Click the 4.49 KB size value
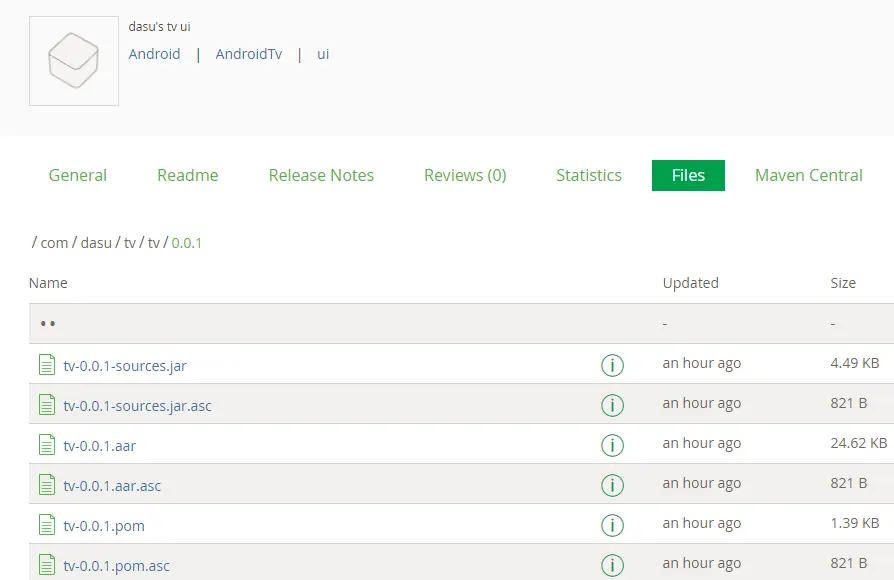 (x=855, y=363)
